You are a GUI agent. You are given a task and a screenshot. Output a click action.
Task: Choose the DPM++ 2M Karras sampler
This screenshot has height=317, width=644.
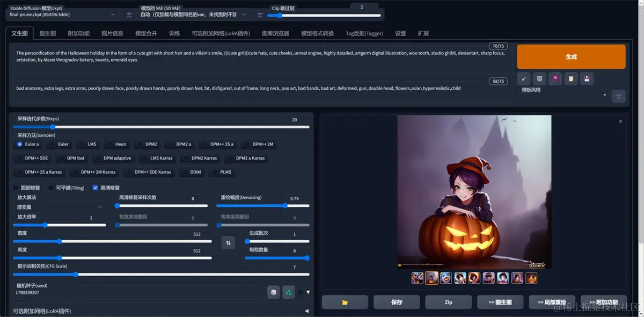[94, 172]
